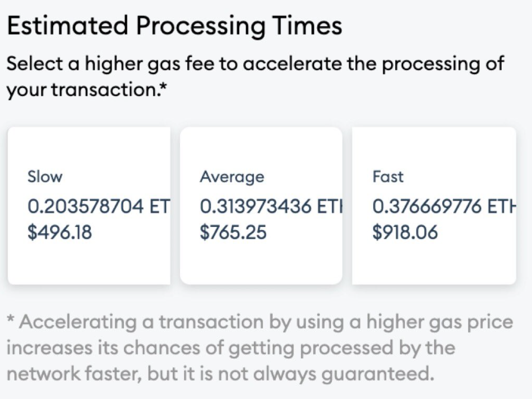Click the $496.18 fee price
The height and width of the screenshot is (399, 532).
[x=59, y=232]
